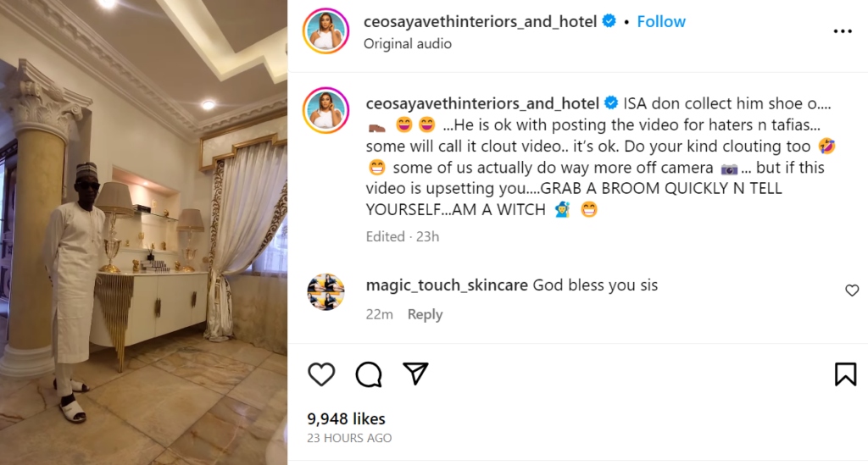
Task: Open comments via the speech bubble icon
Action: 368,374
